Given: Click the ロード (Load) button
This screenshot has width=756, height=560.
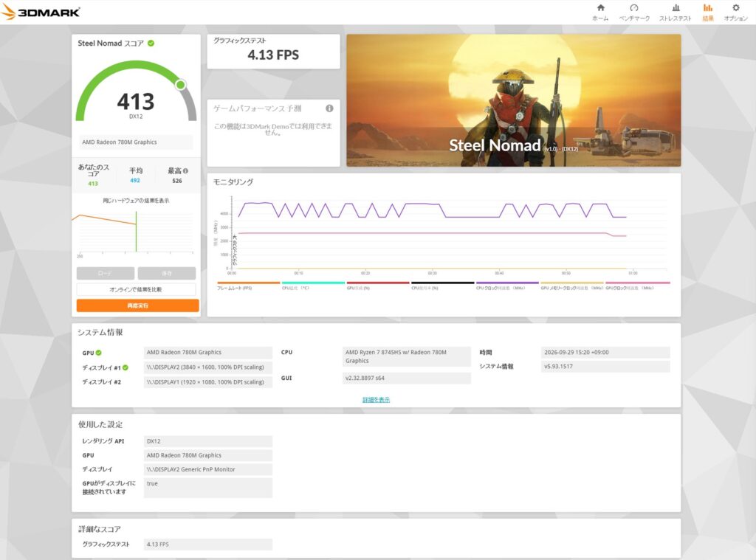Looking at the screenshot, I should (x=105, y=273).
